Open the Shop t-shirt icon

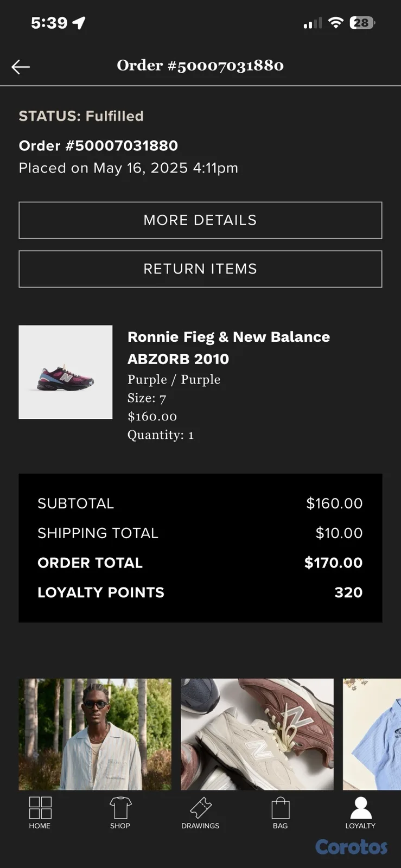120,808
